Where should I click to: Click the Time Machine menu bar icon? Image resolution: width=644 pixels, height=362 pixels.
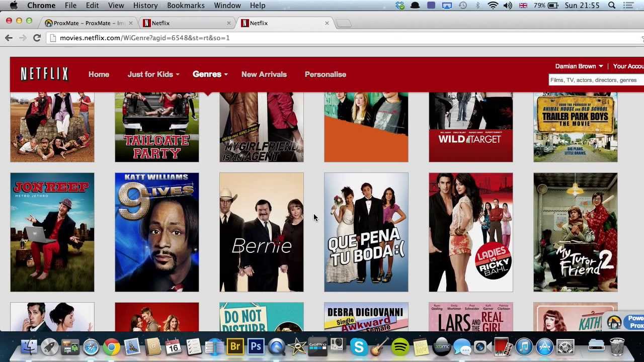pos(462,6)
